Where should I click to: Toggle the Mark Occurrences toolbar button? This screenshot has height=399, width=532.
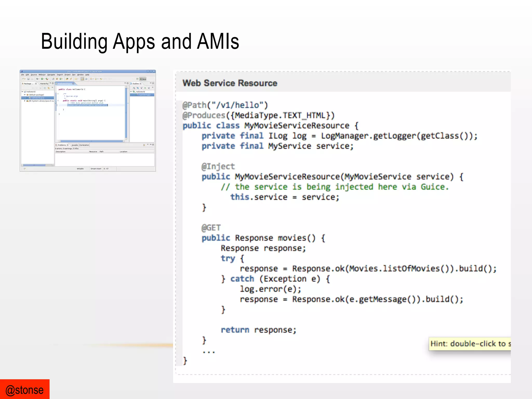[82, 79]
